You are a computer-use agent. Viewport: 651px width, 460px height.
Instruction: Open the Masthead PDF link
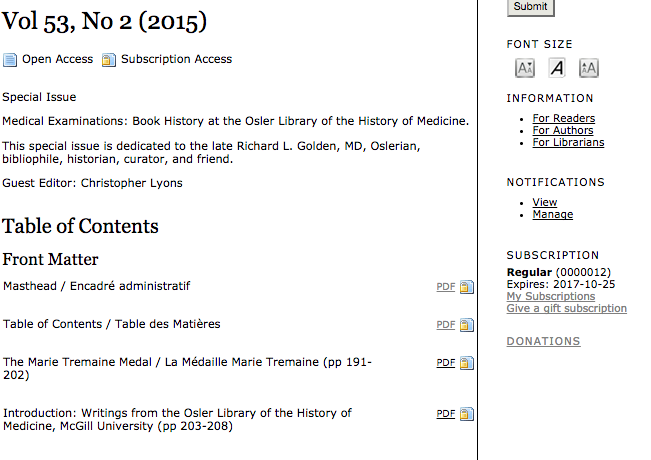(445, 287)
